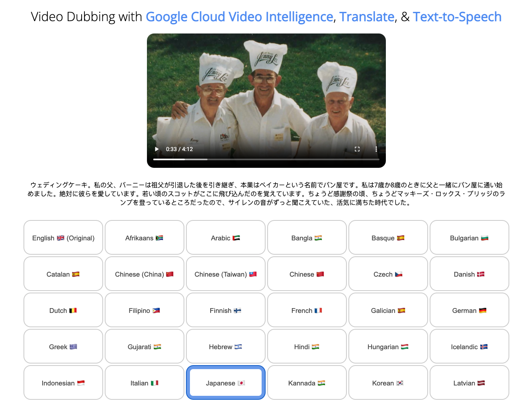
Task: Select Greek language
Action: point(63,346)
